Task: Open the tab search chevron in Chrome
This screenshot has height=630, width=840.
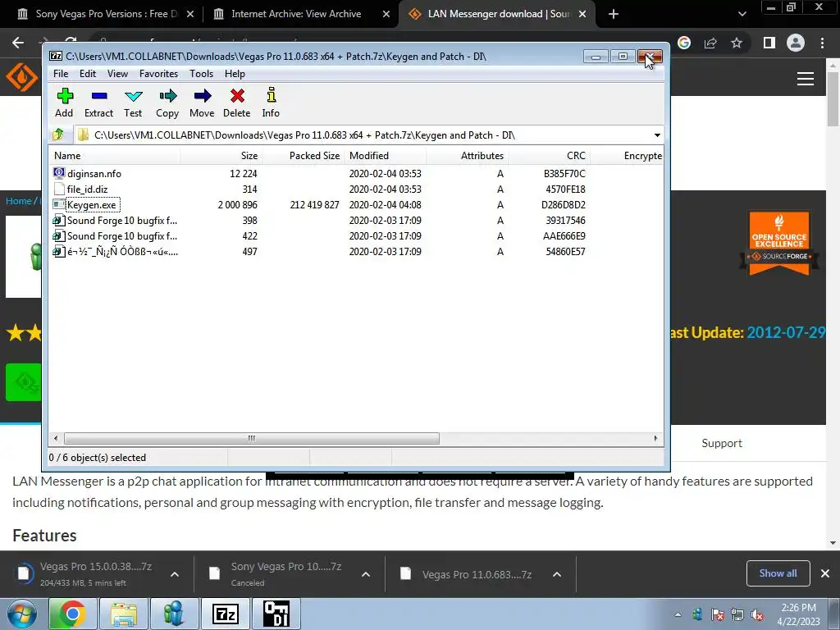Action: point(742,14)
